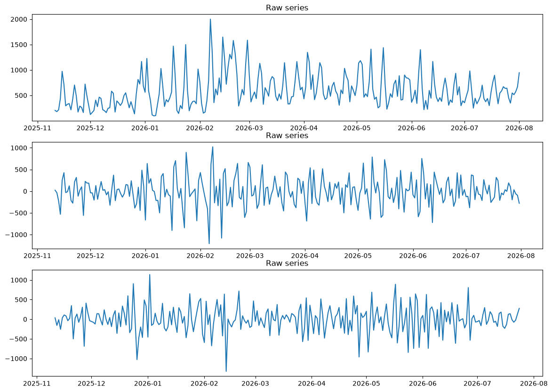The height and width of the screenshot is (392, 552).
Task: Click the −1000 tick on middle chart
Action: pos(16,235)
